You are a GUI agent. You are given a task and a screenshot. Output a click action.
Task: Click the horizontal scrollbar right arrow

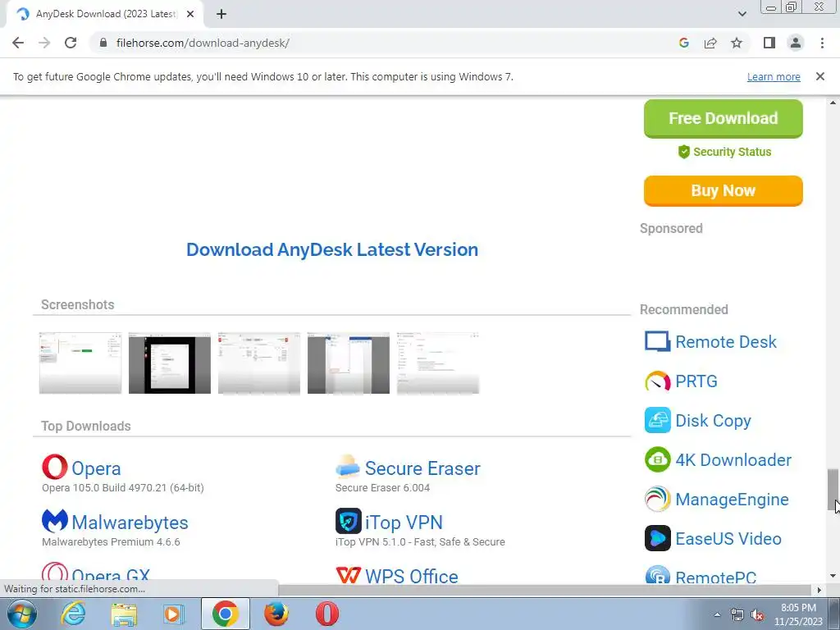[819, 590]
